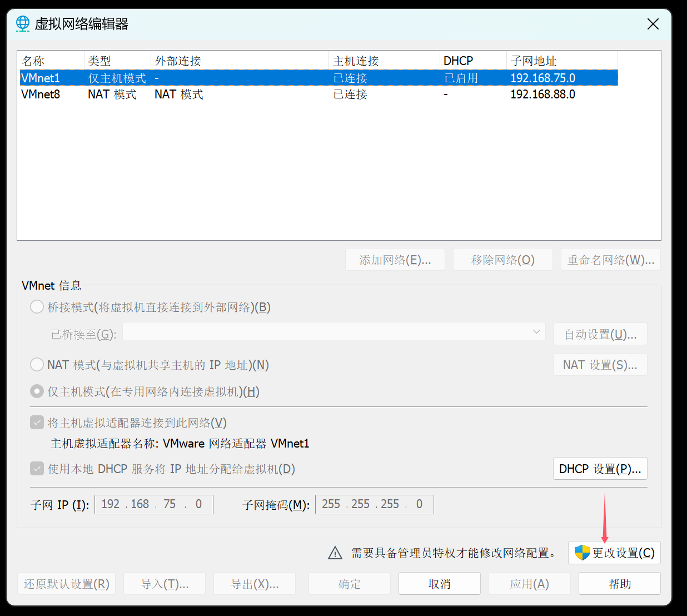The height and width of the screenshot is (616, 687).
Task: Click 重命名网络(W)... button
Action: pos(611,260)
